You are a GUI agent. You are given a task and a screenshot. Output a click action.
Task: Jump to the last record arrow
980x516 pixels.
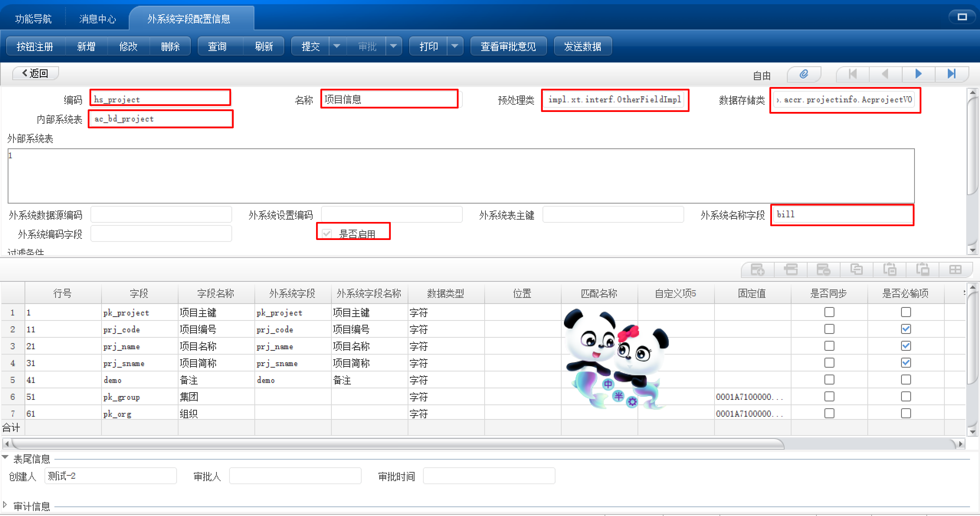click(x=951, y=74)
